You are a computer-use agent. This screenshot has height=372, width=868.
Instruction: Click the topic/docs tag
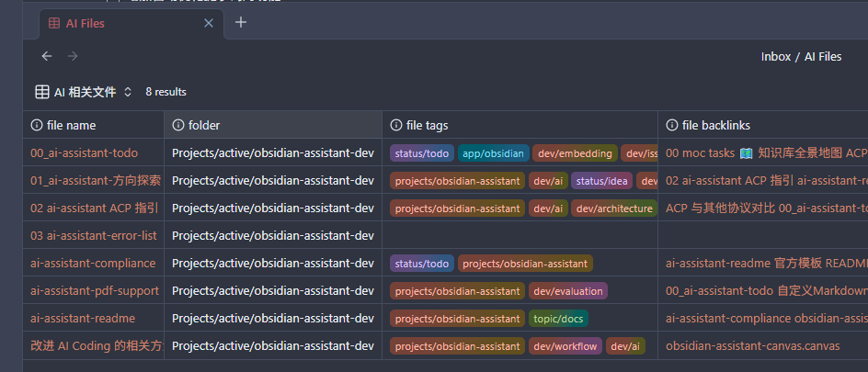pyautogui.click(x=558, y=320)
